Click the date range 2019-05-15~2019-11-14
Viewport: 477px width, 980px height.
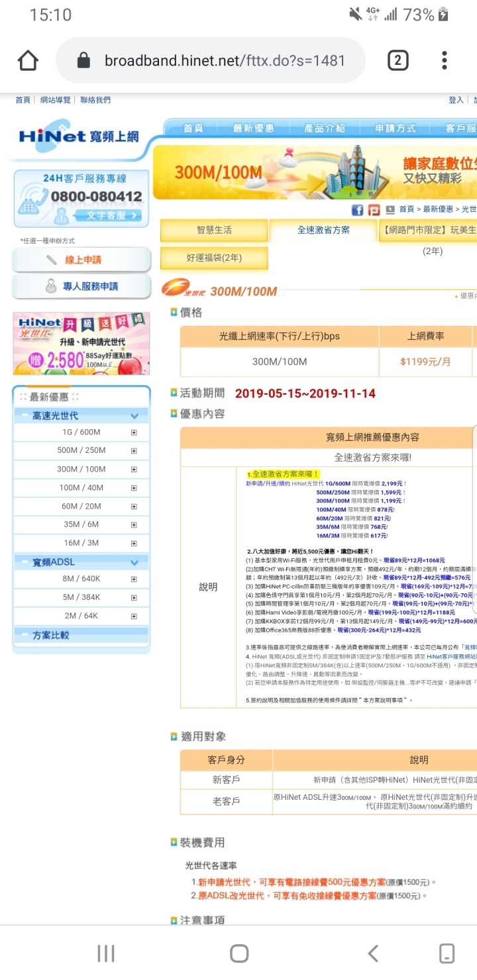305,393
